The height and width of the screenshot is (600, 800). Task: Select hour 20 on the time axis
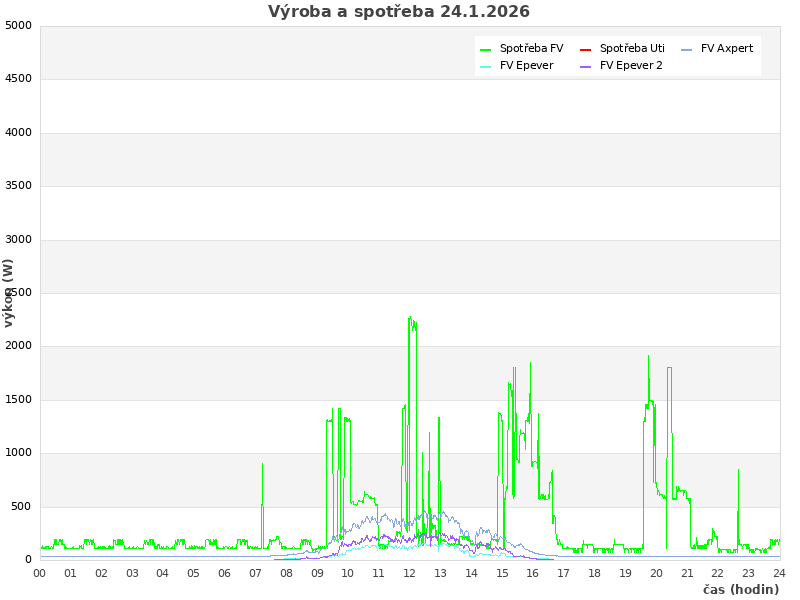click(656, 573)
